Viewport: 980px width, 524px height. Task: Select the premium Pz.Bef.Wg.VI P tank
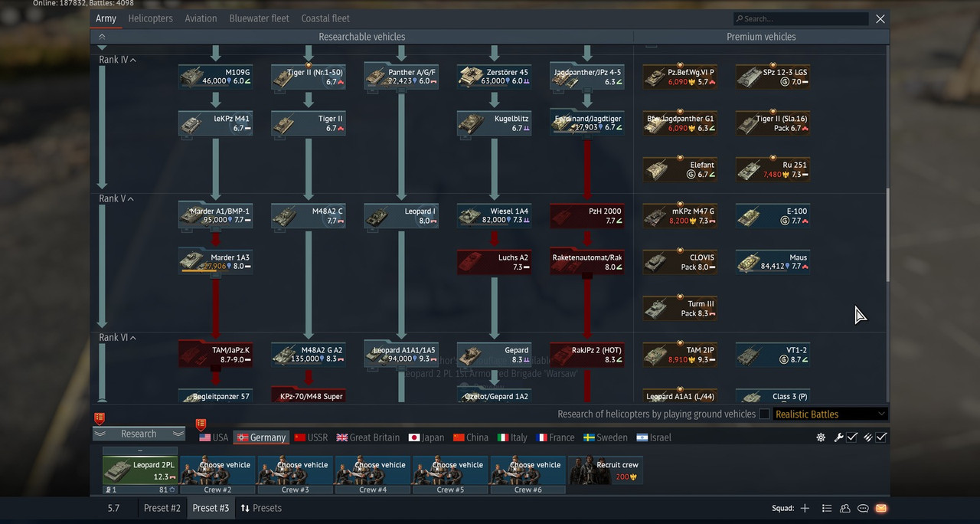tap(680, 77)
